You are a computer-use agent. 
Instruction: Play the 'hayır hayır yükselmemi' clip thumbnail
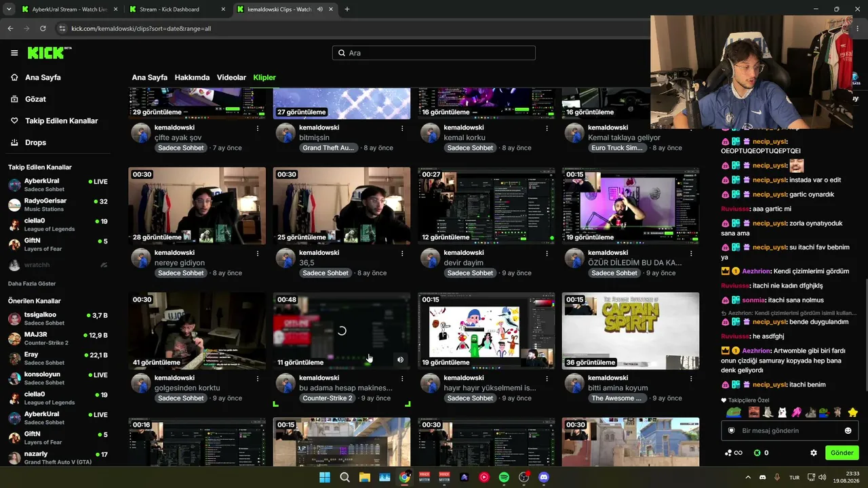487,331
